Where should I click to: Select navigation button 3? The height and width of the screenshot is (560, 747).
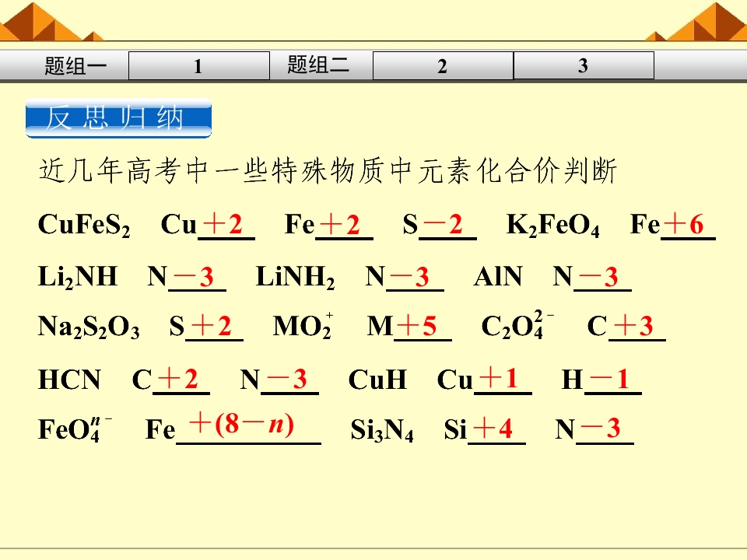click(584, 65)
